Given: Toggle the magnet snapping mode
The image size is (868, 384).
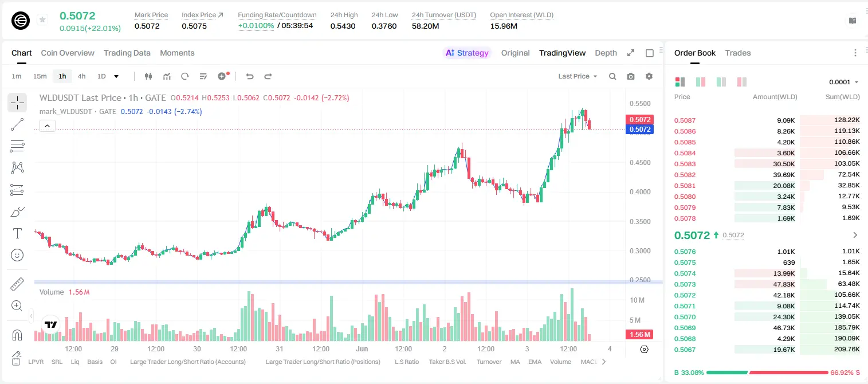Looking at the screenshot, I should (x=17, y=335).
